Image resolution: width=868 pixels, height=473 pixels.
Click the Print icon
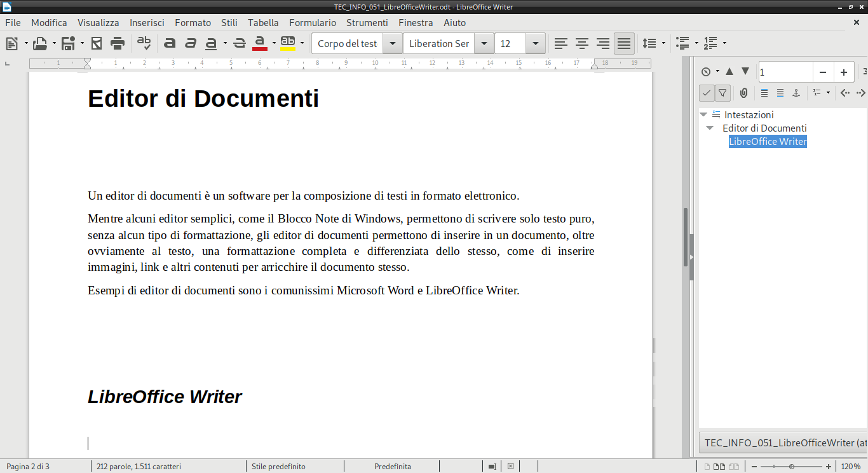[x=118, y=43]
